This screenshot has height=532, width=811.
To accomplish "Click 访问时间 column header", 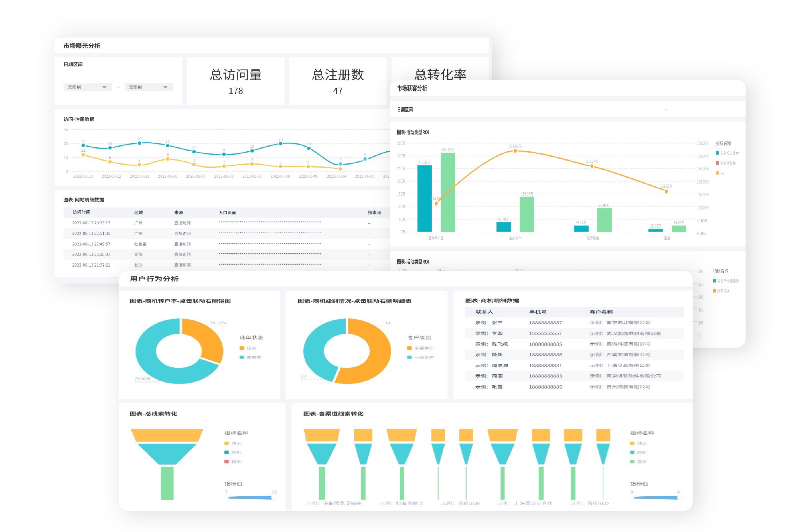I will 82,212.
